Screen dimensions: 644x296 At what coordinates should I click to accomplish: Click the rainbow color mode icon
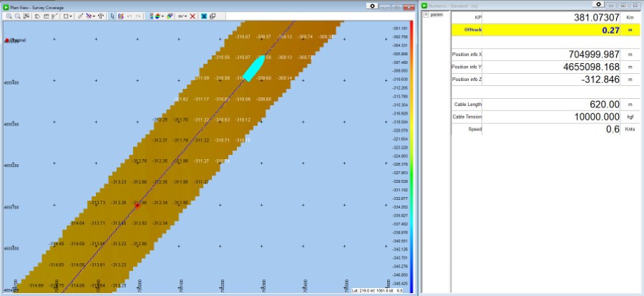point(157,16)
